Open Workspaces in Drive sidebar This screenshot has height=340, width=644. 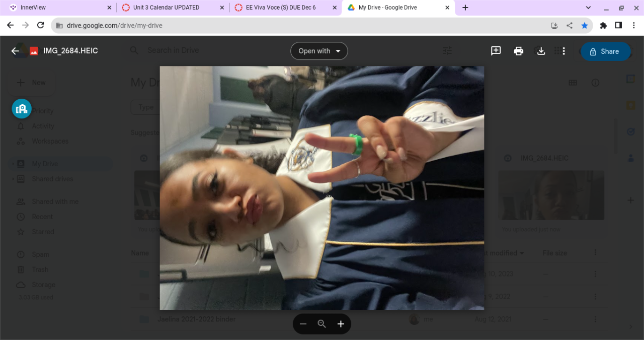click(x=50, y=141)
